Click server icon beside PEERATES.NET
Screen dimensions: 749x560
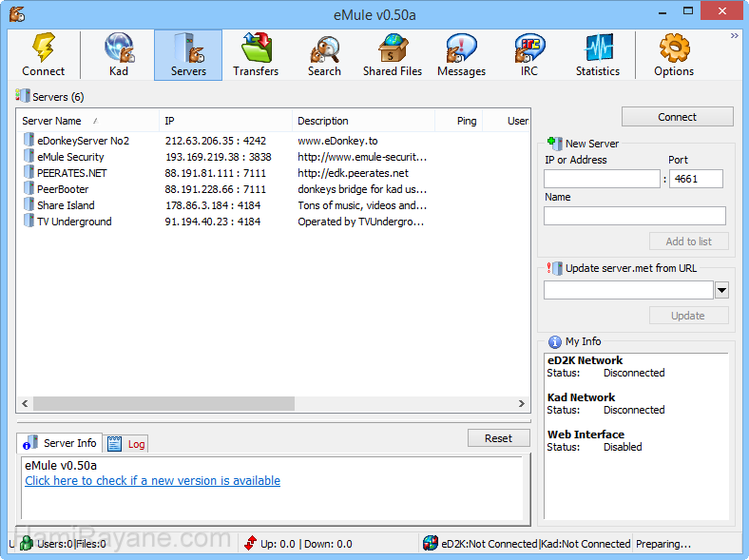tap(29, 172)
